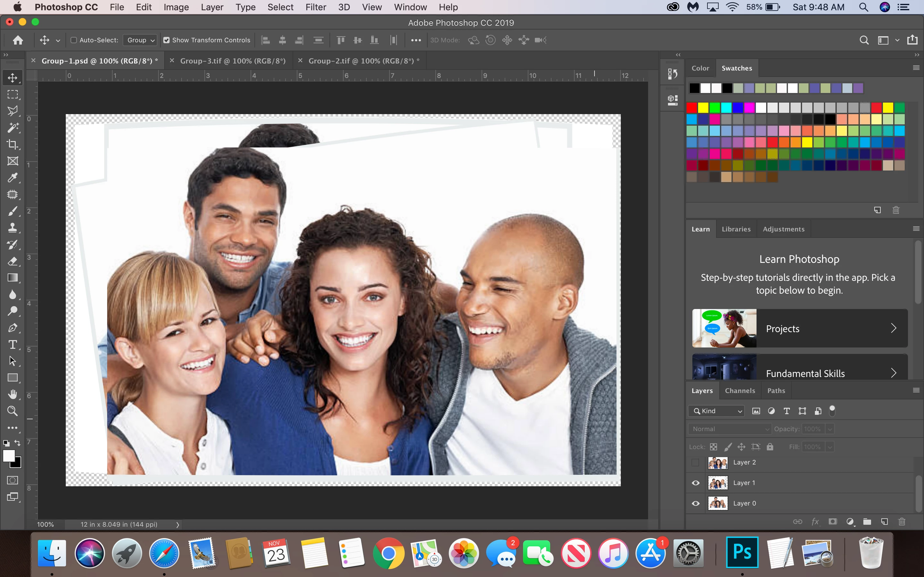Uncheck Show Transform Controls

click(x=167, y=40)
